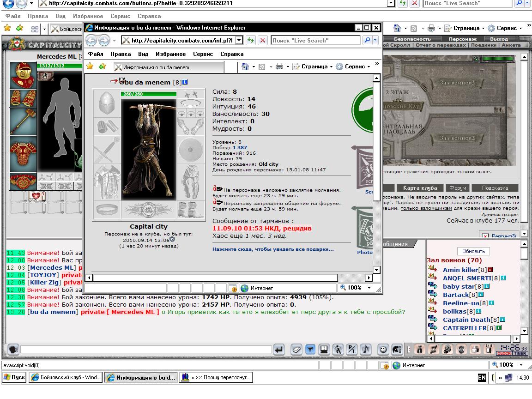Open popup Файл menu
Screen dimensions: 532x399
click(x=96, y=54)
